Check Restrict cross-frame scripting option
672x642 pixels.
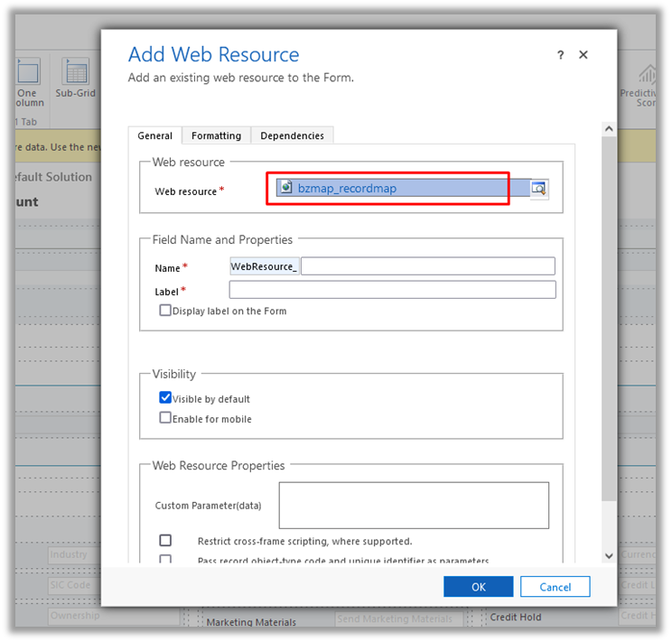click(x=165, y=541)
